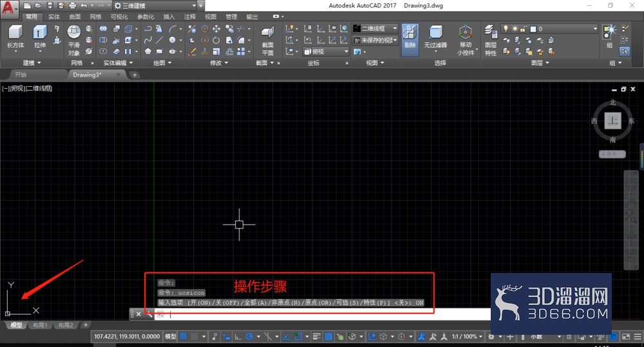
Task: Switch to the 注释 ribbon tab
Action: (x=190, y=17)
